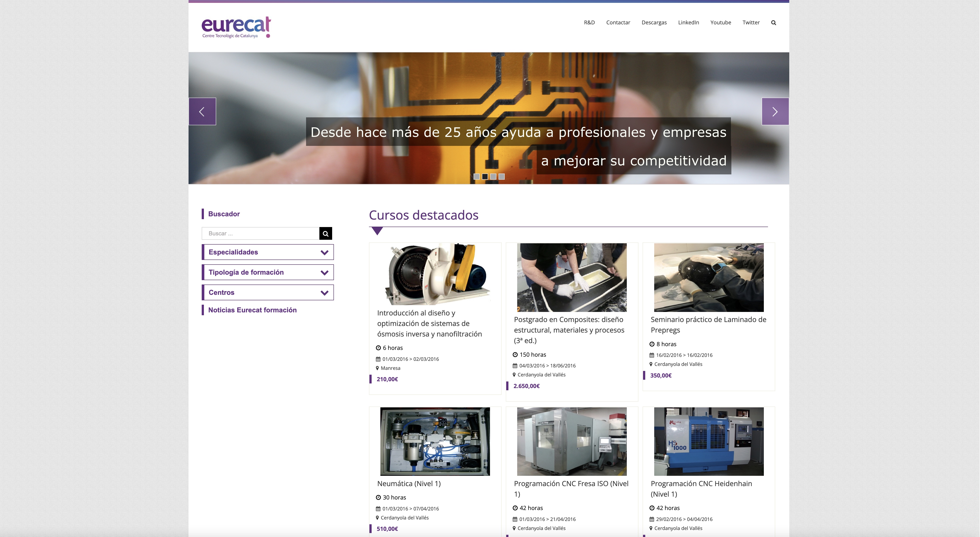Click the Laminado de Prepregs thumbnail
This screenshot has height=537, width=980.
[x=709, y=277]
